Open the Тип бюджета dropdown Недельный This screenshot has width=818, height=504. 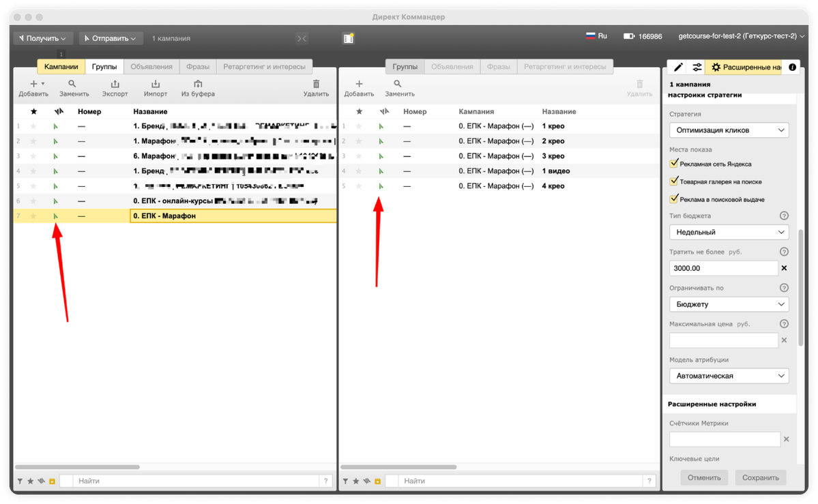[x=729, y=232]
